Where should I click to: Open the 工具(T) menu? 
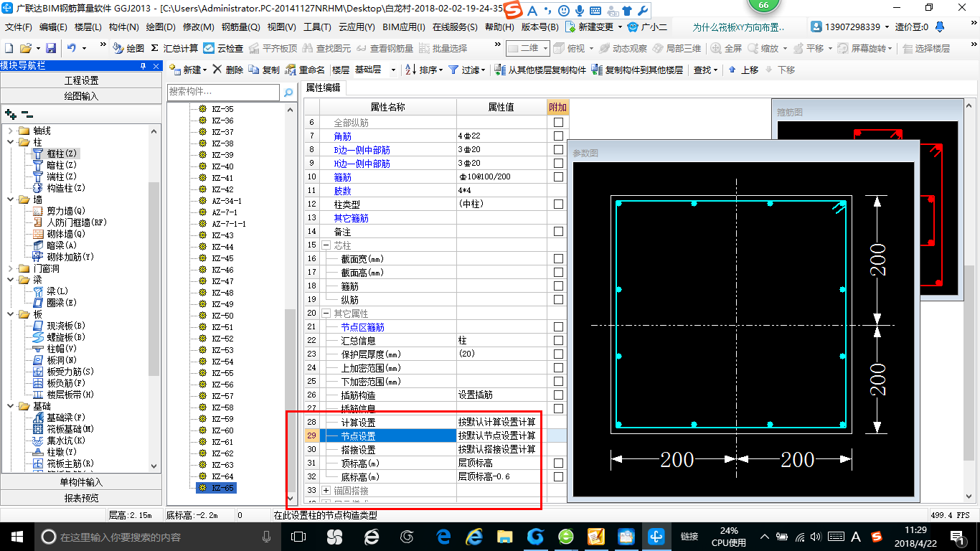point(317,27)
